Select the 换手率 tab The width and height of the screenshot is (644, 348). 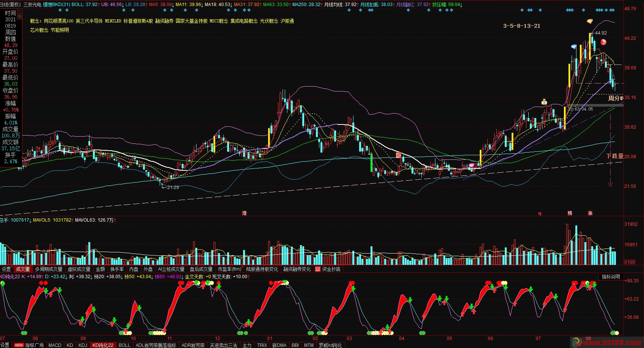coord(117,269)
